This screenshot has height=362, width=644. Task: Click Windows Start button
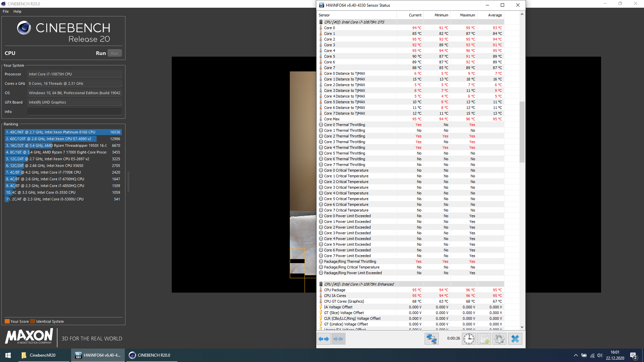point(8,355)
